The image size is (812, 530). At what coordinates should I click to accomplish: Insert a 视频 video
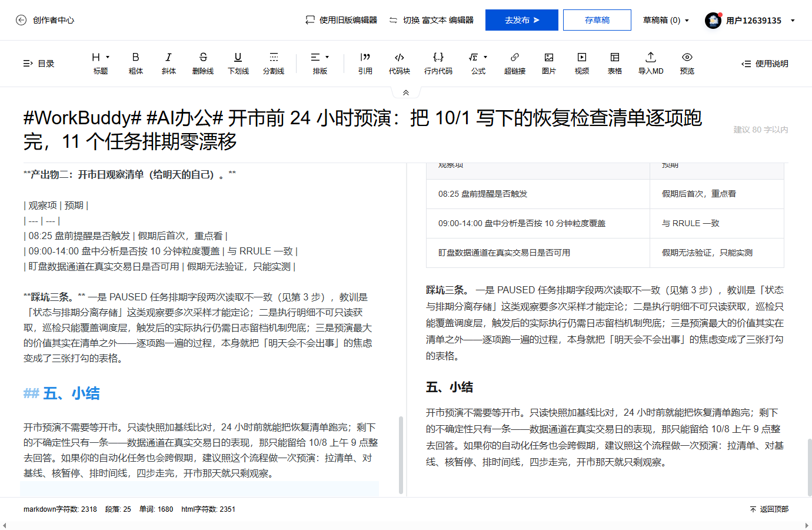tap(582, 64)
